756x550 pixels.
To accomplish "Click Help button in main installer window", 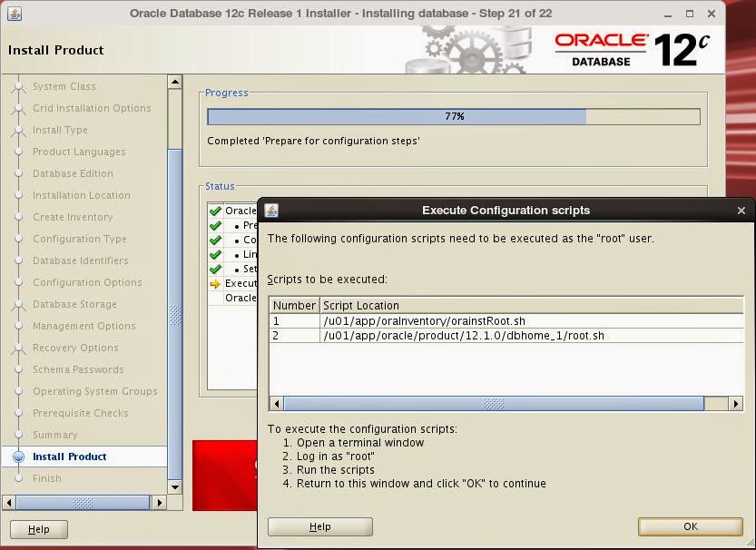I will coord(38,529).
